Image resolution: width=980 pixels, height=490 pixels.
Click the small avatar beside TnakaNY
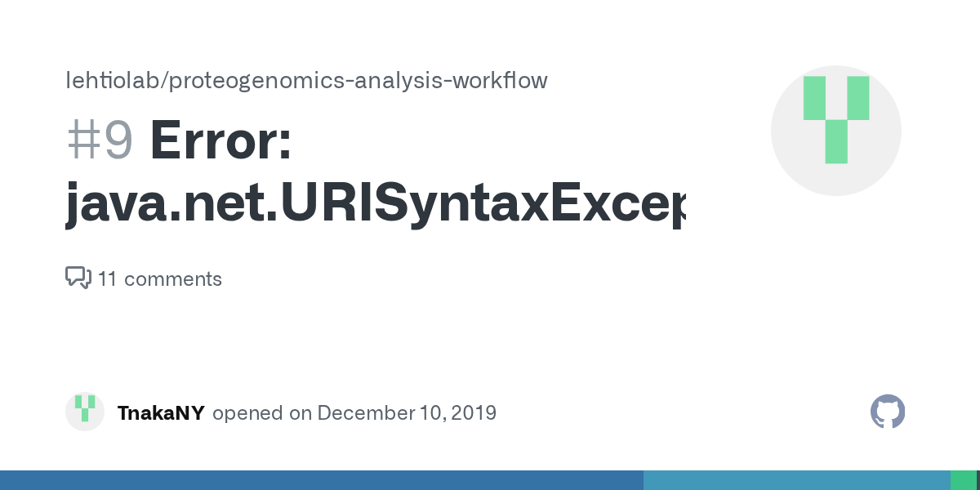click(x=85, y=412)
